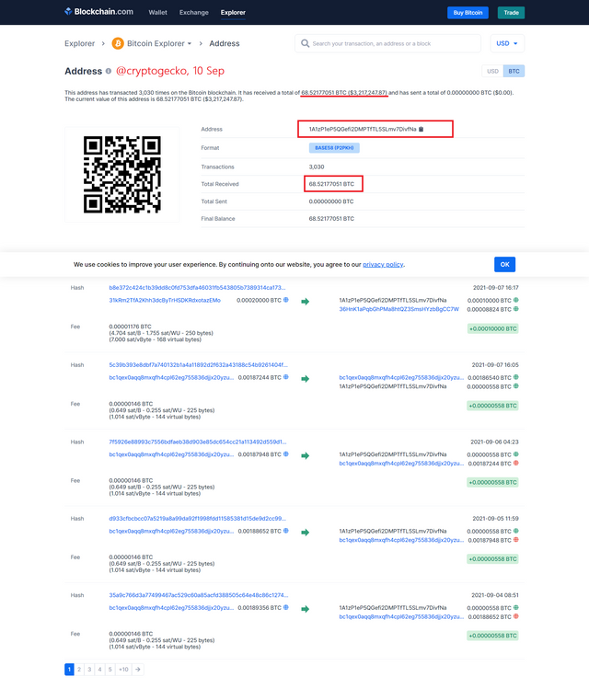Image resolution: width=589 pixels, height=700 pixels.
Task: Copy the address using the clipboard icon
Action: click(422, 129)
